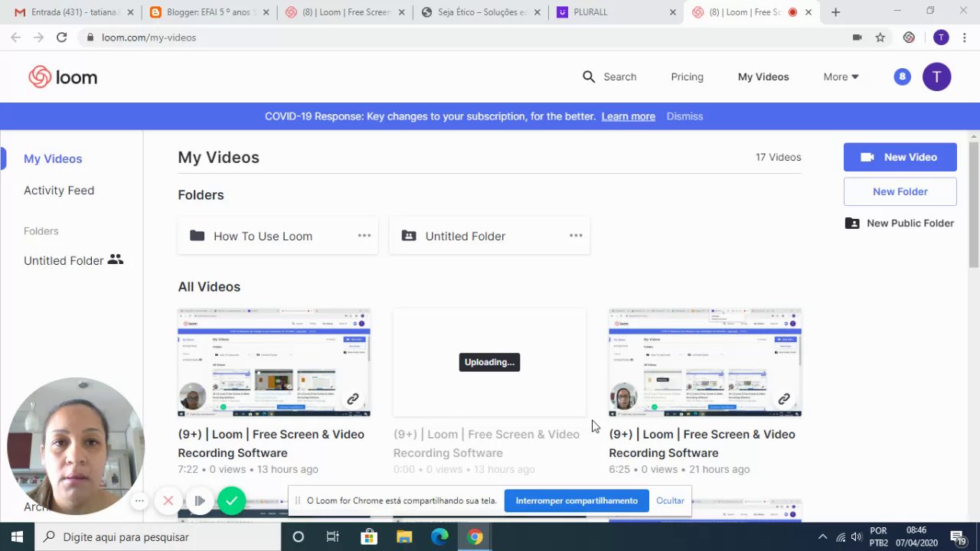
Task: Copy link of first video 7:22
Action: point(353,399)
